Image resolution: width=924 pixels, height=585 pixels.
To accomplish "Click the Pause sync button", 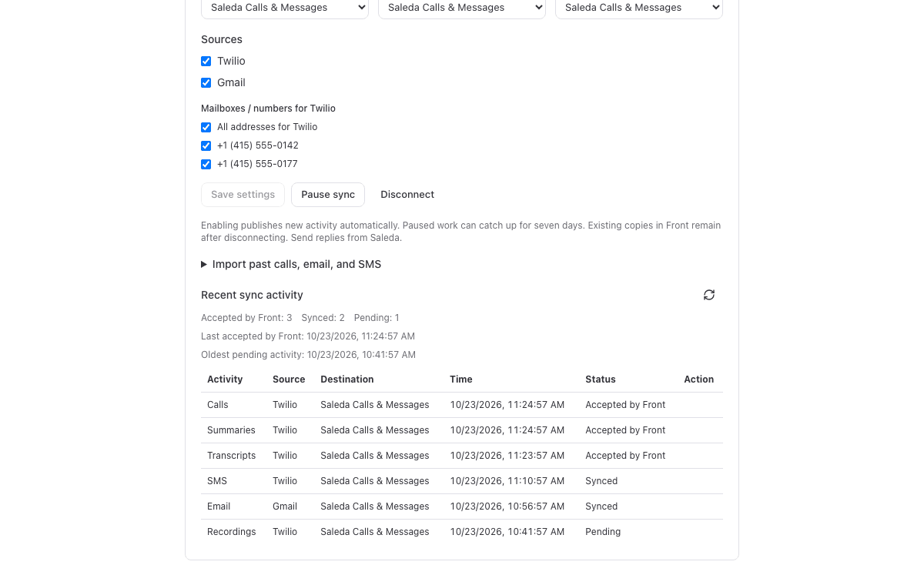I will [x=328, y=195].
